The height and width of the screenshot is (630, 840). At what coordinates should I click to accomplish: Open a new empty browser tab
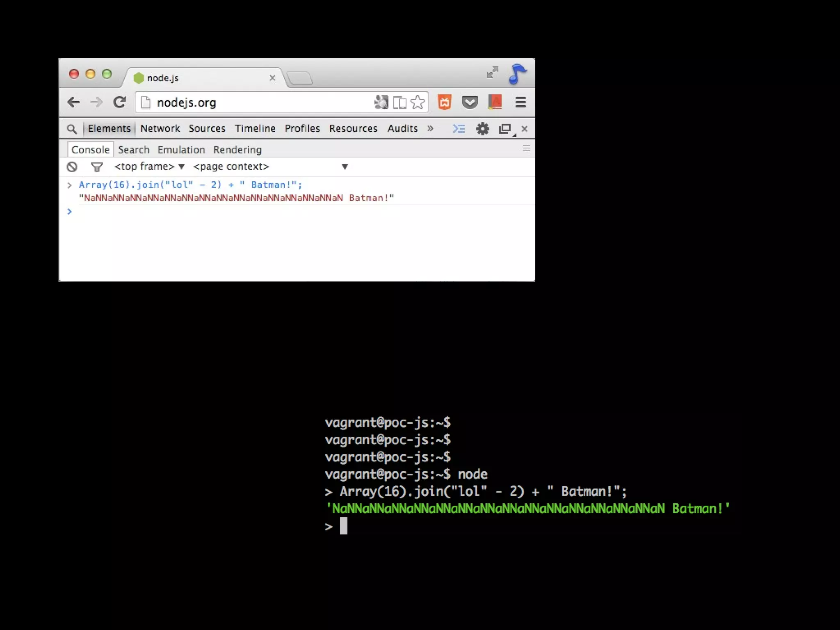click(x=299, y=78)
